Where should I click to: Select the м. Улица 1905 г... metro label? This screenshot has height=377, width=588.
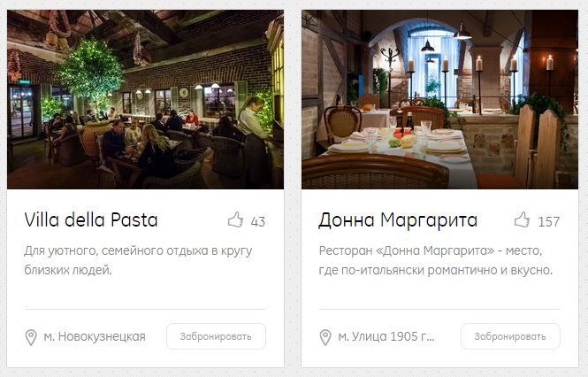click(386, 336)
